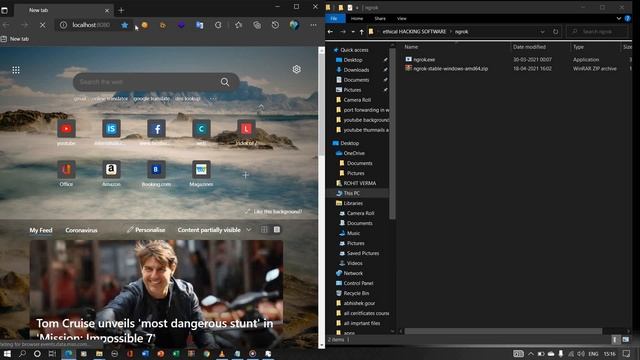Image resolution: width=640 pixels, height=360 pixels.
Task: Open Edge browser history icon
Action: (x=276, y=25)
